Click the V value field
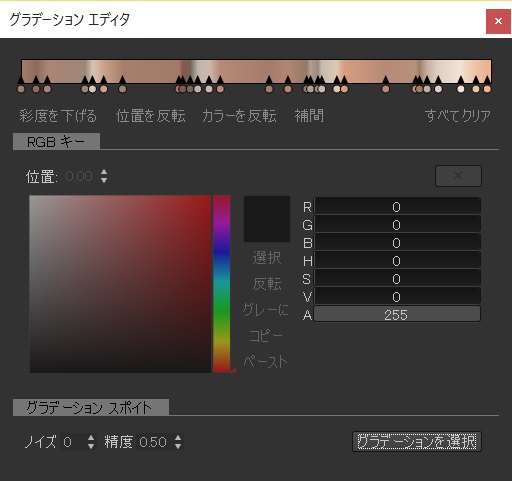The height and width of the screenshot is (481, 512). pyautogui.click(x=397, y=297)
